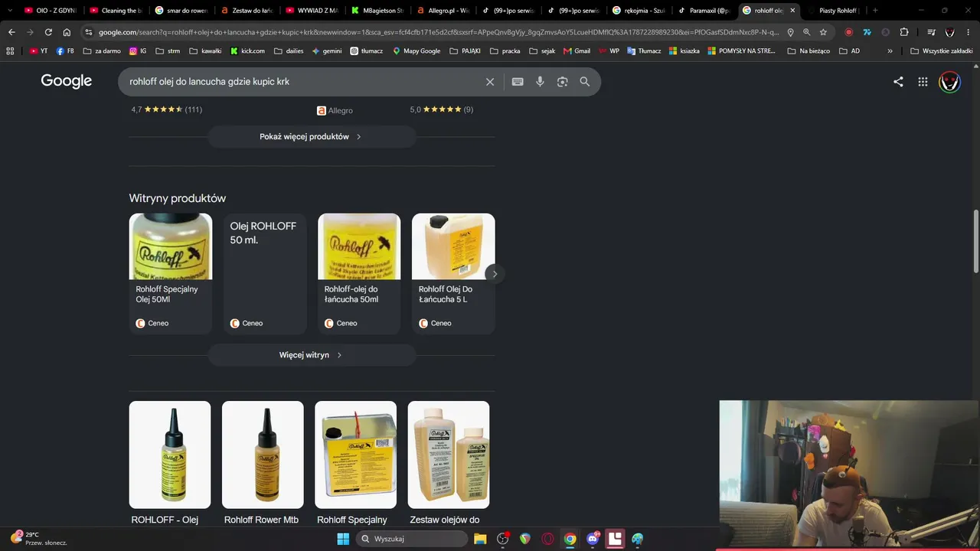Open the 'Wszystkie zakładki' folder
Image resolution: width=980 pixels, height=551 pixels.
[x=942, y=51]
